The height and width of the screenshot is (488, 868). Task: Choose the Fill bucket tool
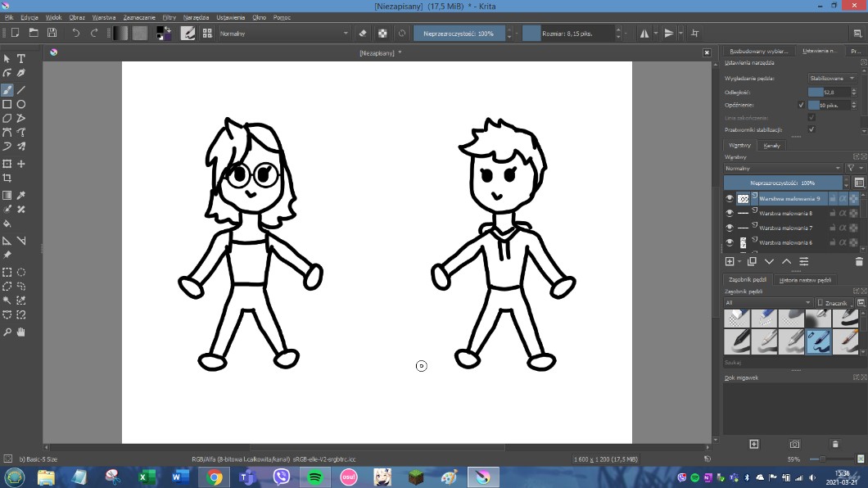pos(7,224)
